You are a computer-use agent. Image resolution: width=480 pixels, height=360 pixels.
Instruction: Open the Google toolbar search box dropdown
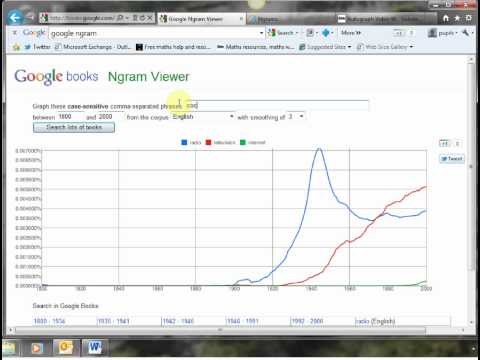(x=261, y=33)
